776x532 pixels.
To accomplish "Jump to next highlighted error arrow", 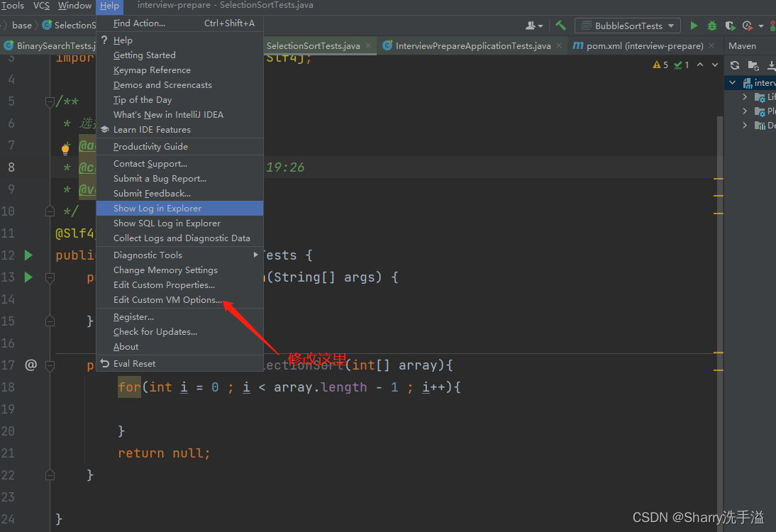I will 714,65.
